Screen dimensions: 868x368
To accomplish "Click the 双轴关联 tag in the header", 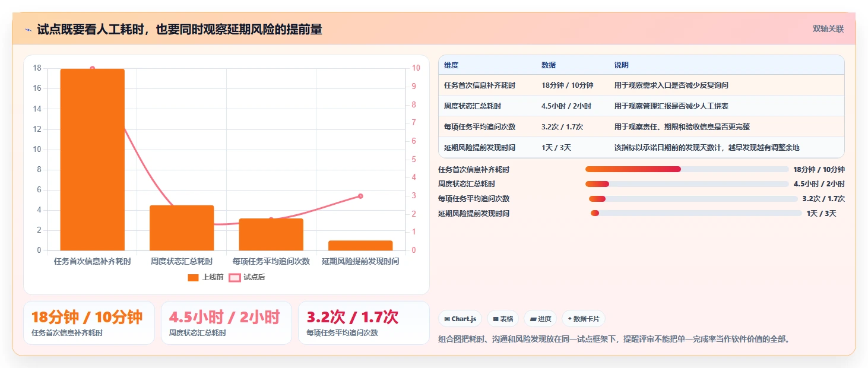I will pos(828,29).
